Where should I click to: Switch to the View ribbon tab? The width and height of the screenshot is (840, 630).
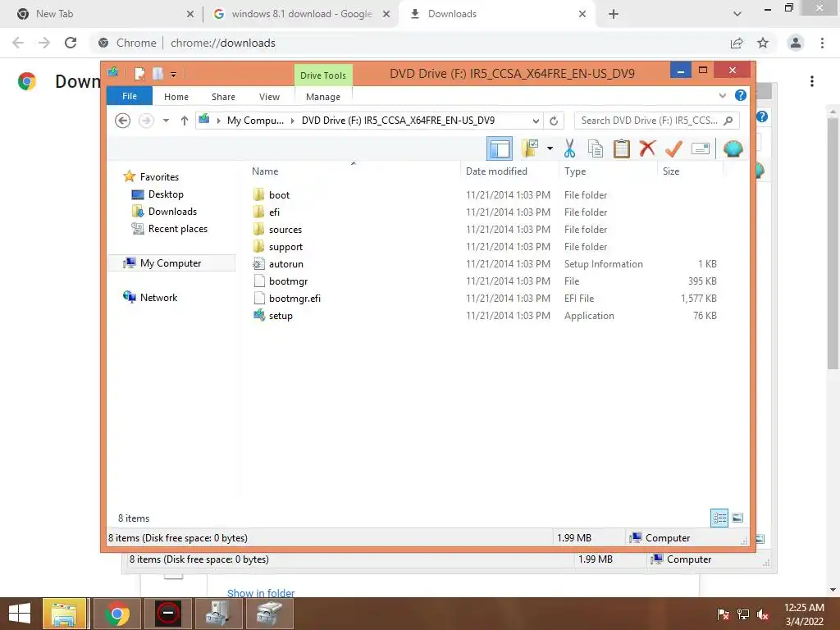(269, 97)
